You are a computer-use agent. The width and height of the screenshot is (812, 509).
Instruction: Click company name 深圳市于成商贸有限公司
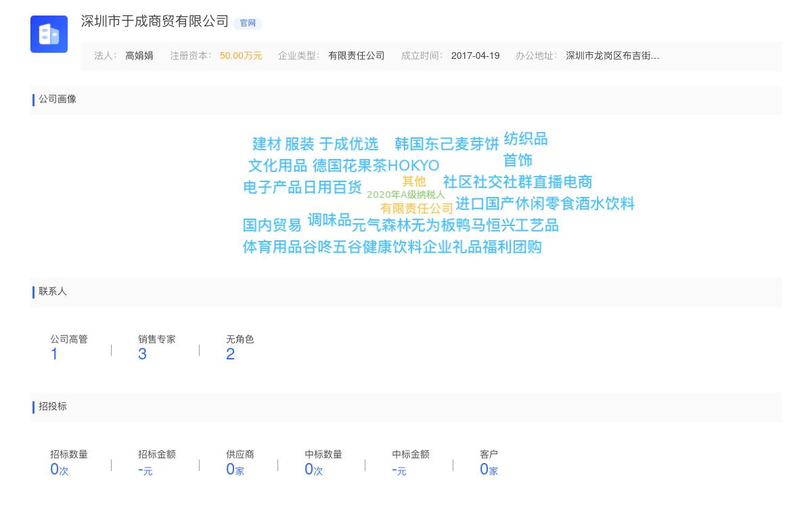tap(155, 22)
